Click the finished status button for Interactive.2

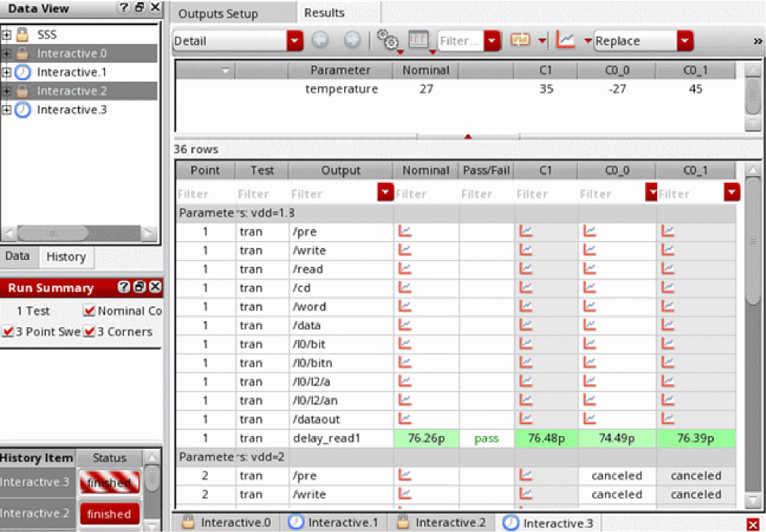tap(109, 514)
